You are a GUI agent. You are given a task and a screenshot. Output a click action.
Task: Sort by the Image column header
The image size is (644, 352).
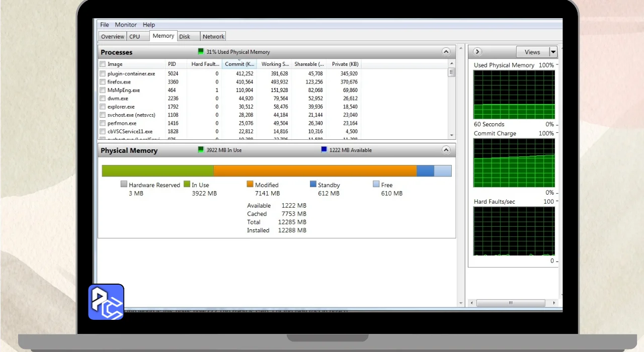click(x=132, y=64)
